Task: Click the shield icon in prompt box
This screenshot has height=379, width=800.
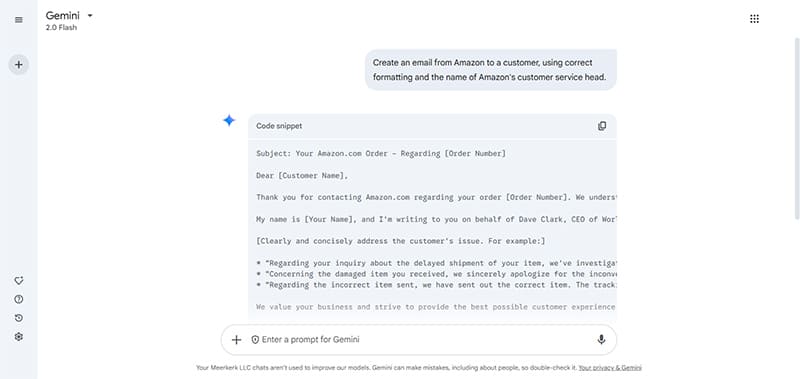Action: click(255, 340)
